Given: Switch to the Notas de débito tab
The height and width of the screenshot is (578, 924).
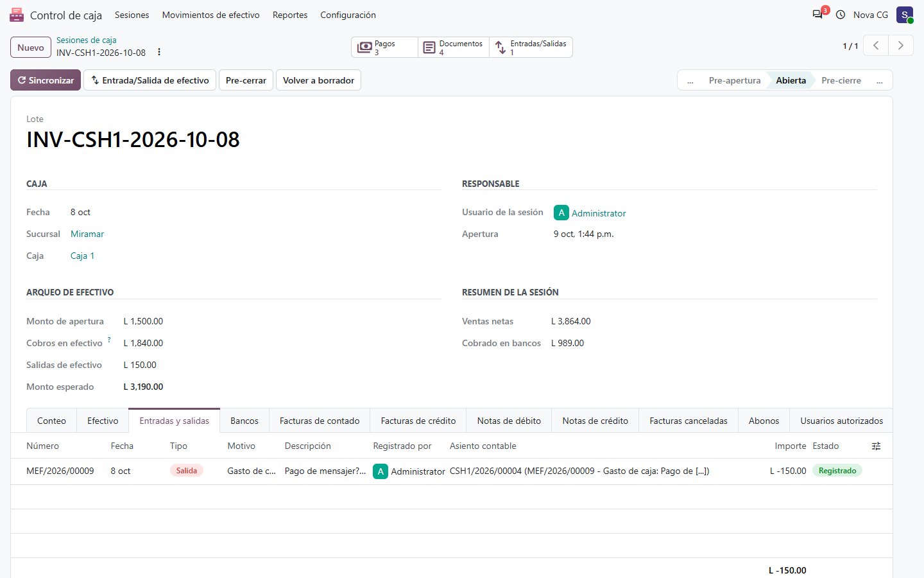Looking at the screenshot, I should pos(509,421).
